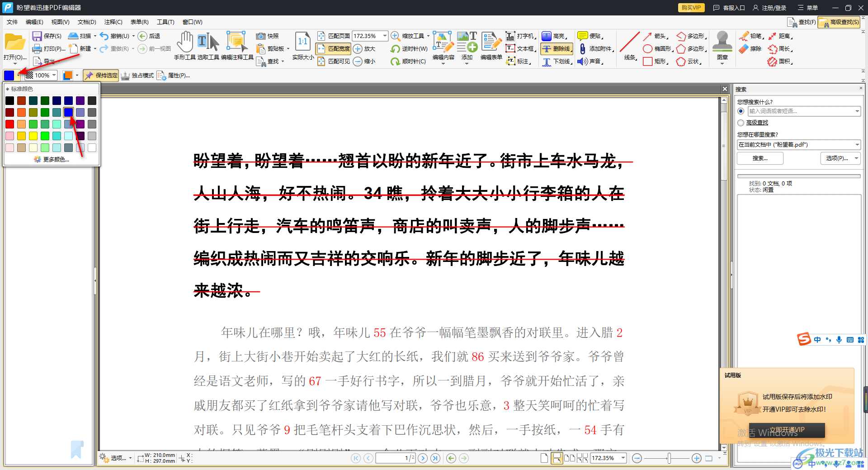The height and width of the screenshot is (470, 868).
Task: Click Fit Visible (匹配可见) icon
Action: (321, 61)
